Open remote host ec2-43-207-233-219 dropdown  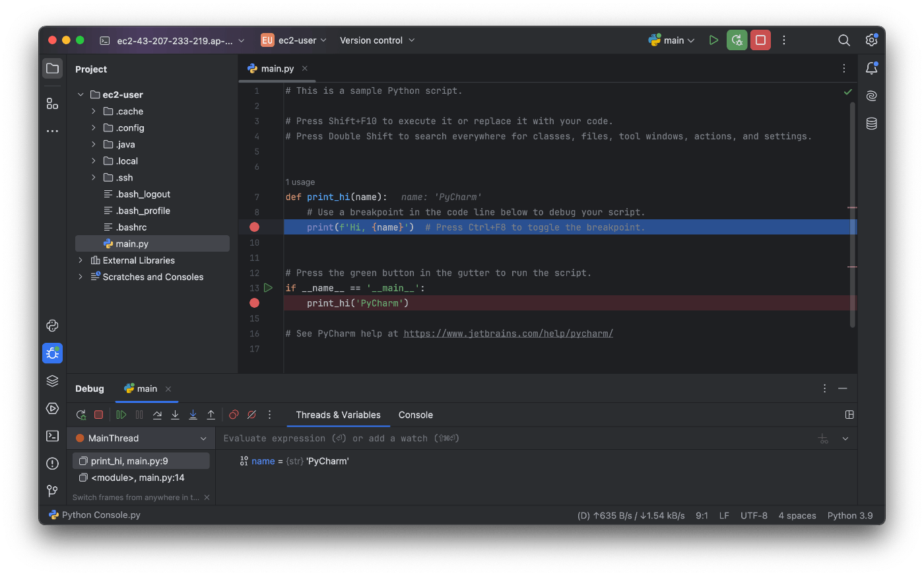pyautogui.click(x=172, y=40)
